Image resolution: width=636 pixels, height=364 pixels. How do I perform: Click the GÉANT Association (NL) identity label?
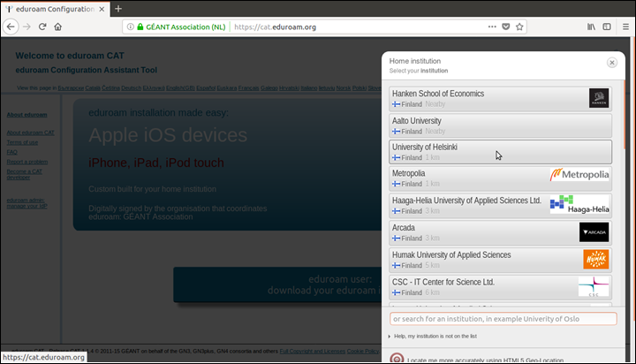pos(185,27)
